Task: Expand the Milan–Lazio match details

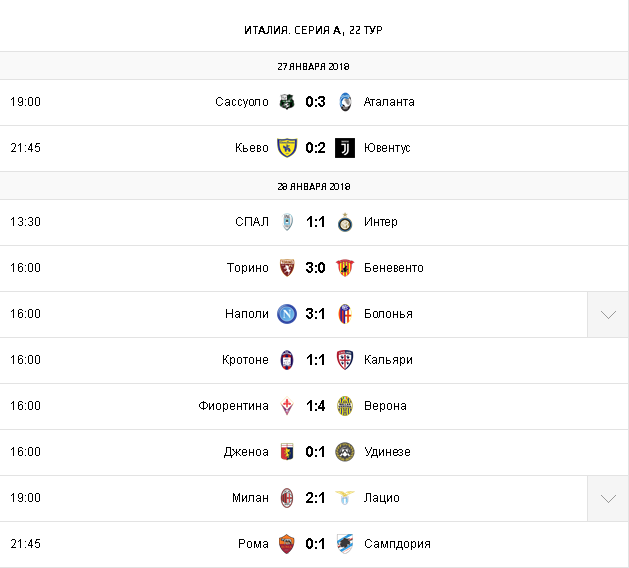Action: pos(608,498)
